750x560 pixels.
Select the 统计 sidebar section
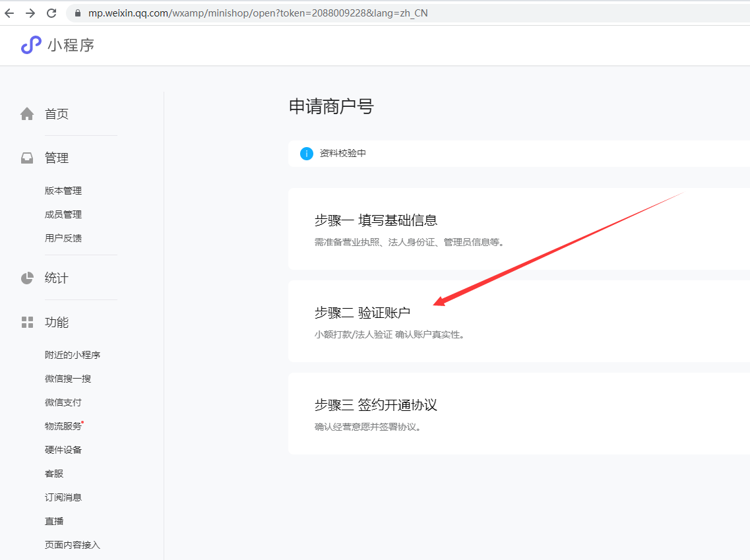(x=57, y=278)
